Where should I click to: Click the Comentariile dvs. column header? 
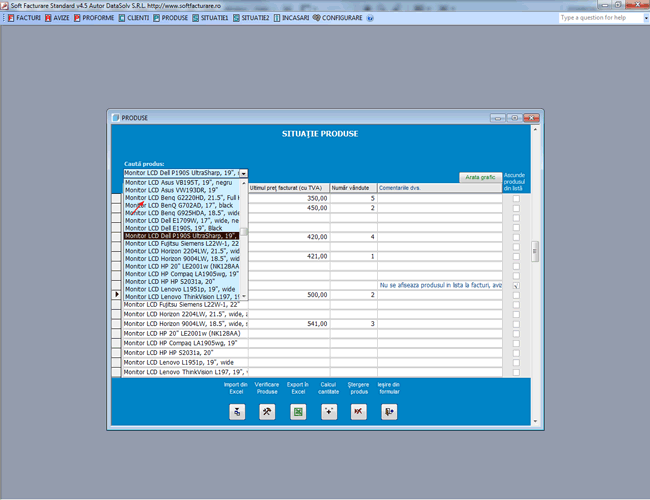(x=440, y=188)
